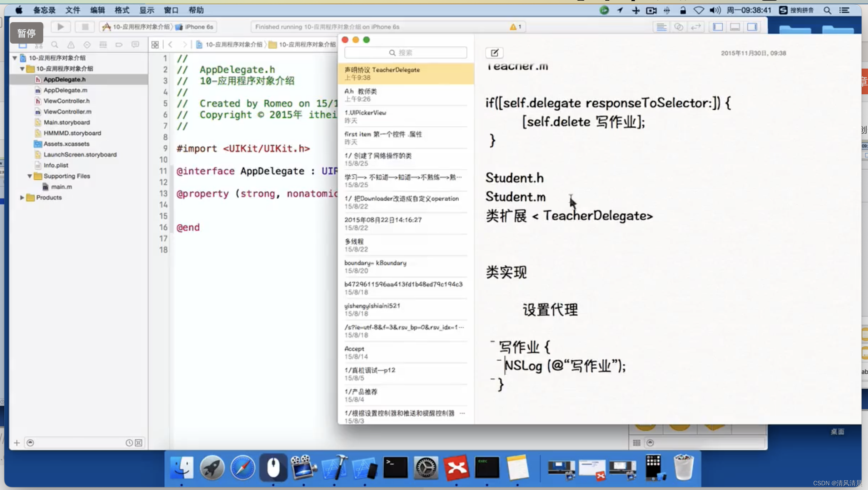Screen dimensions: 868x490
Task: Open the 显示 menu
Action: point(146,10)
